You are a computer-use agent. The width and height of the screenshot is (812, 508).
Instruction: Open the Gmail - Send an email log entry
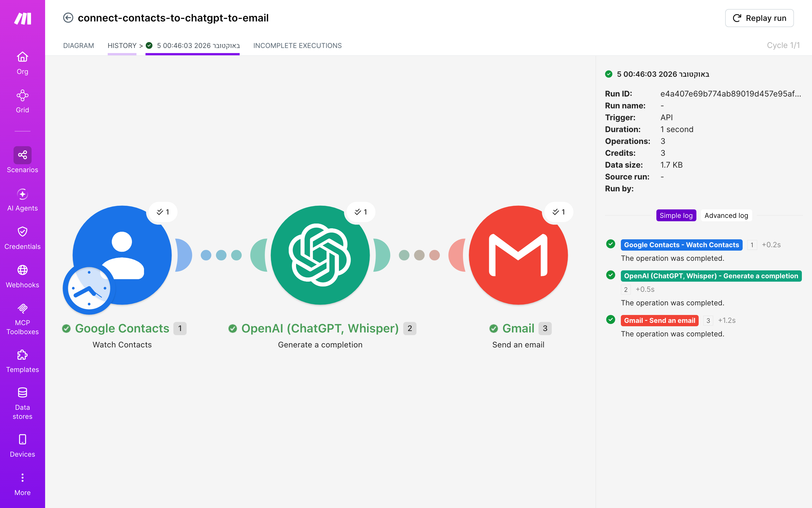[659, 321]
